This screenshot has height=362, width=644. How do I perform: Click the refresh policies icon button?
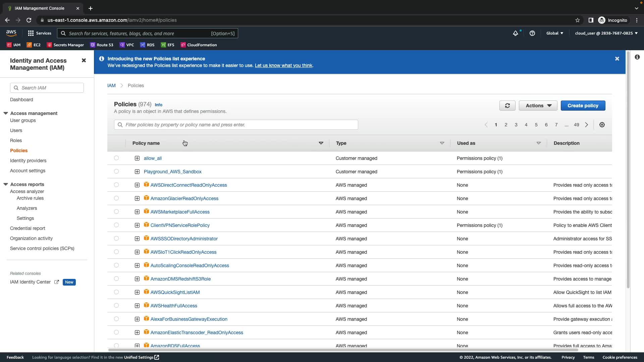507,106
